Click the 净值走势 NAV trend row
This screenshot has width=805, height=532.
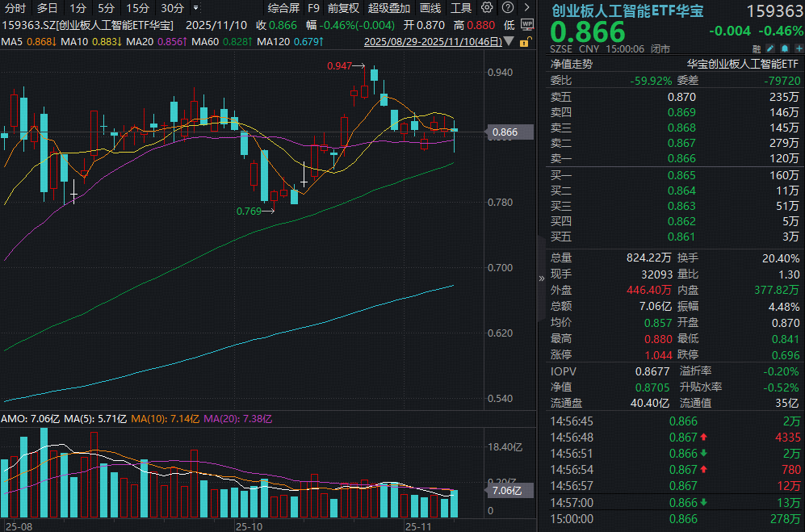(x=572, y=63)
